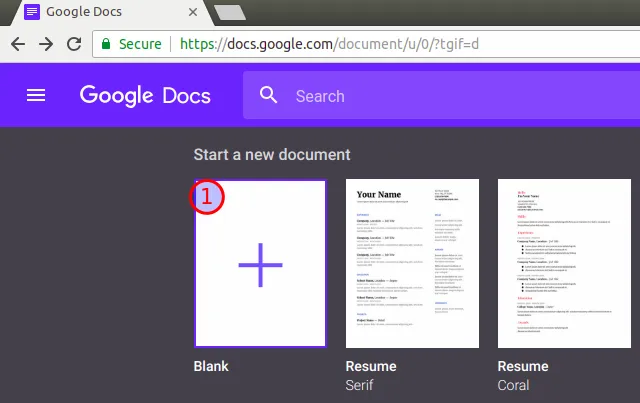
Task: Click the red circled number 1 marker
Action: tap(207, 197)
